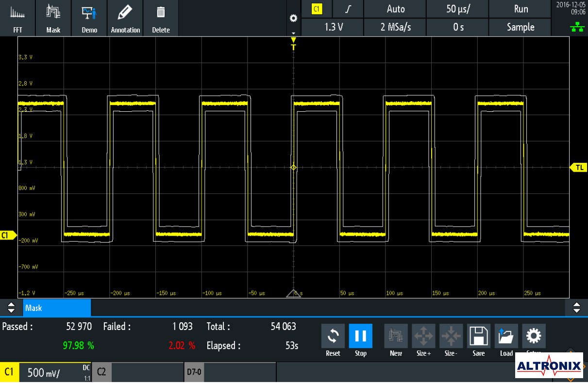
Task: Click the -700 mV axis label
Action: click(27, 267)
